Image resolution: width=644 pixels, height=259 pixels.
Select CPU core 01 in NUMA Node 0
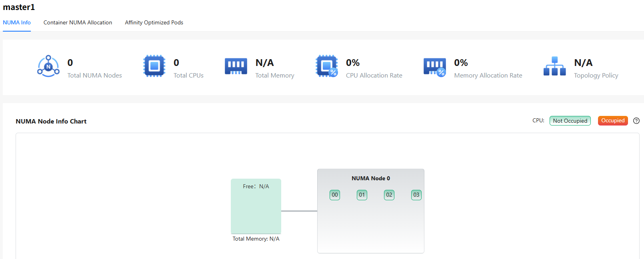[x=362, y=195]
